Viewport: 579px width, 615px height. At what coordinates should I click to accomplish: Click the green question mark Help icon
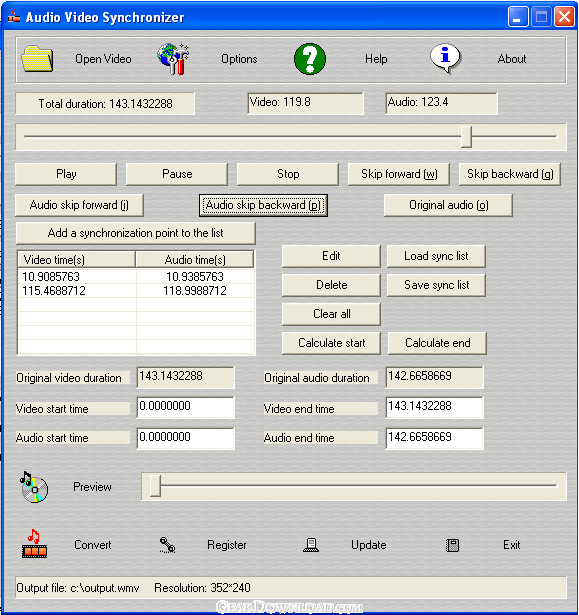[x=310, y=59]
